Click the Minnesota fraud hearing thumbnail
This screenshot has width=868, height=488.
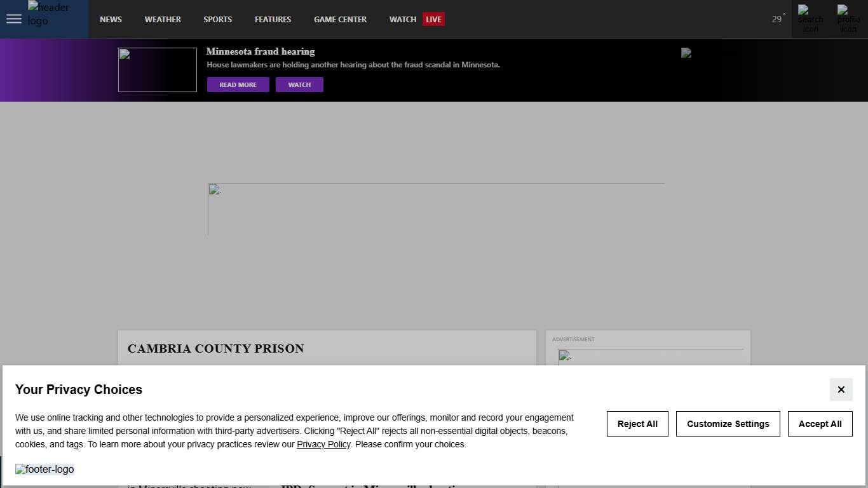pyautogui.click(x=158, y=70)
